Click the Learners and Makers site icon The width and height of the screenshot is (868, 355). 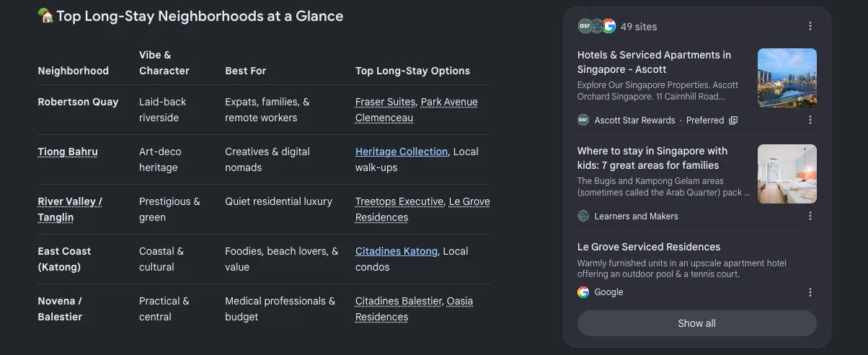[583, 216]
